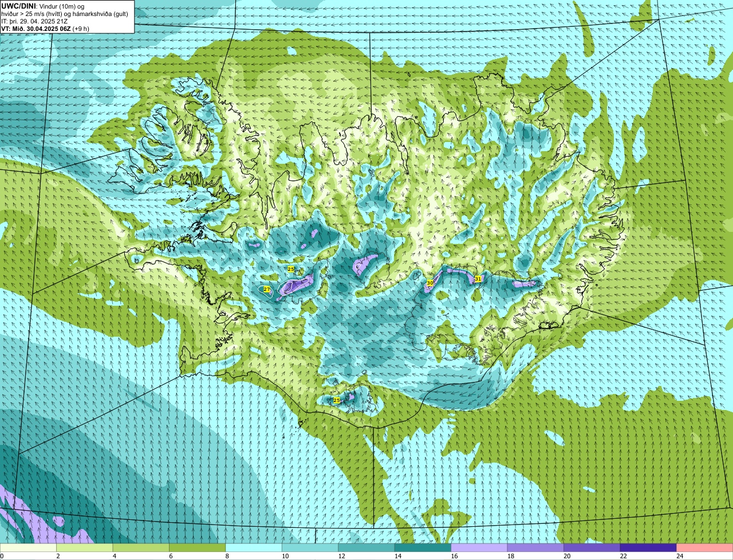Click the legend scale tick label 0
This screenshot has height=560, width=733.
(x=2, y=555)
